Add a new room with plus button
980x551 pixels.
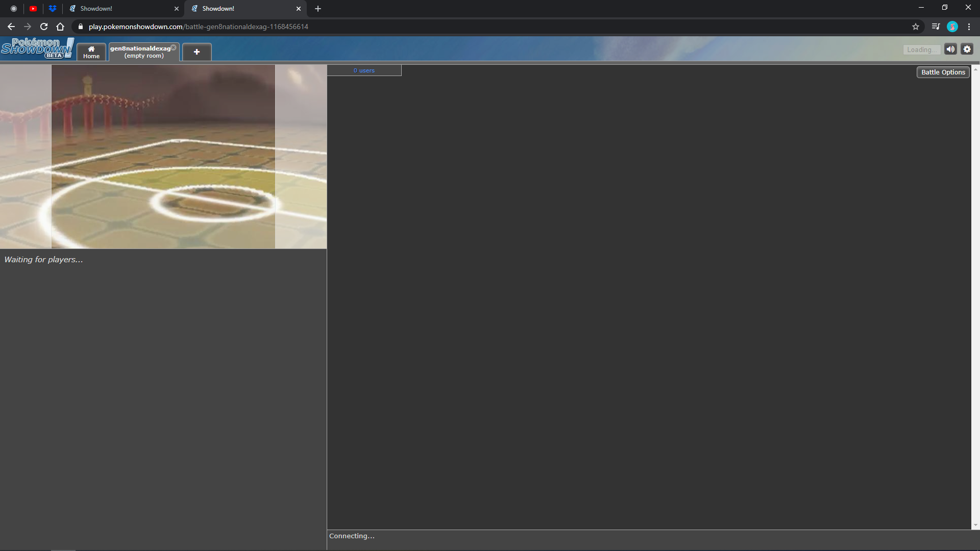tap(197, 52)
